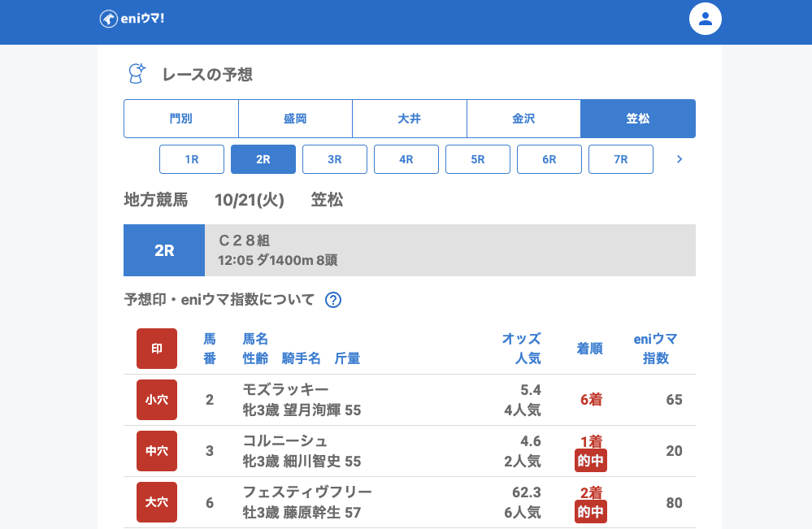Click the 小穴 prediction badge
The width and height of the screenshot is (812, 529).
[x=157, y=400]
